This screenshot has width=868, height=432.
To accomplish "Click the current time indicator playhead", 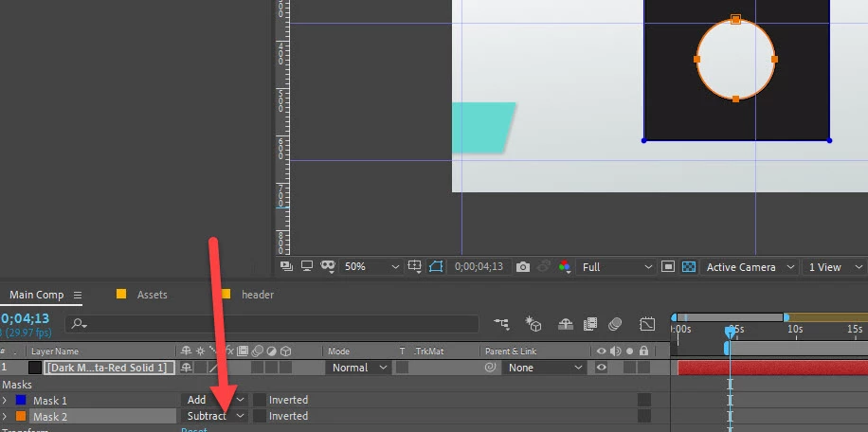I will point(731,332).
